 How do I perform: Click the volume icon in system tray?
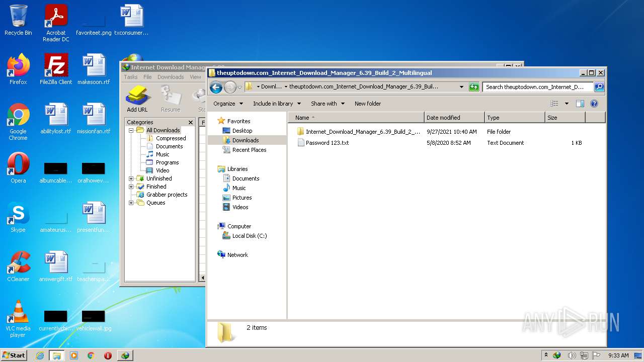(x=572, y=355)
